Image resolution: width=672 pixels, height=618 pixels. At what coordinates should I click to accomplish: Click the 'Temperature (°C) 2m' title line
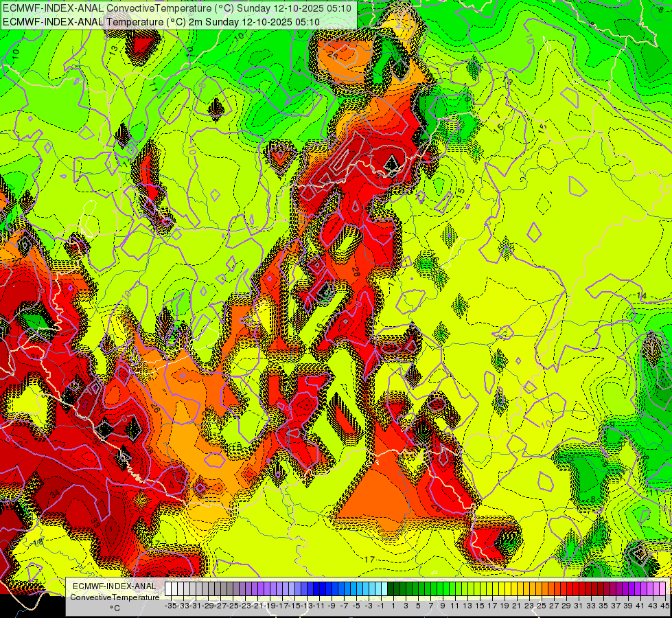pyautogui.click(x=161, y=22)
